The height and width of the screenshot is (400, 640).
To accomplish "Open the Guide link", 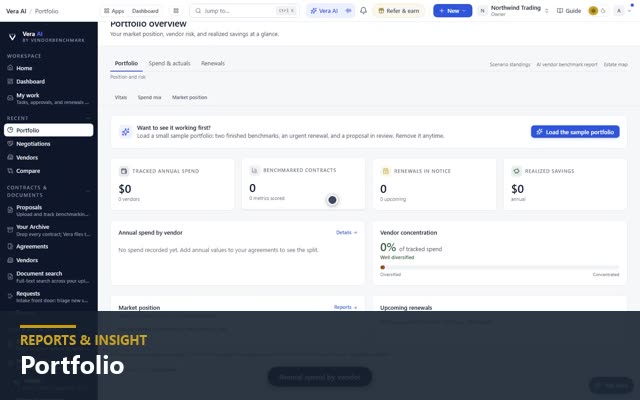I will point(569,11).
